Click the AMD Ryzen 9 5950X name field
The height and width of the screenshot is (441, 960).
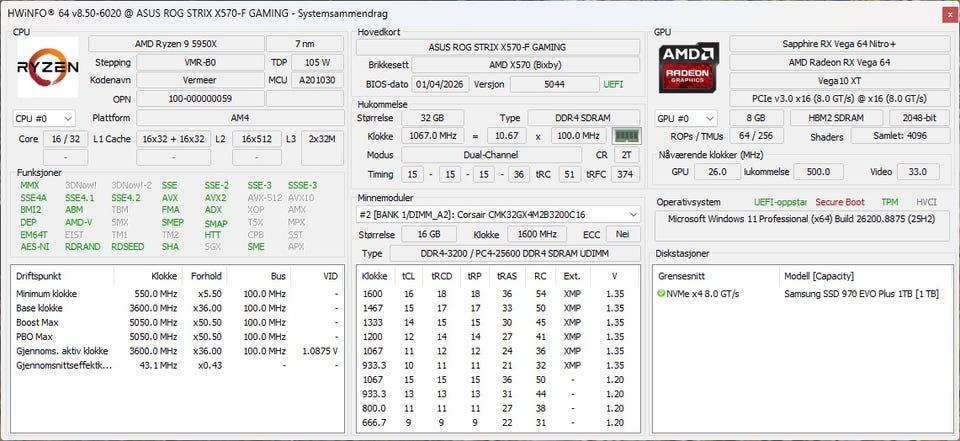[176, 44]
